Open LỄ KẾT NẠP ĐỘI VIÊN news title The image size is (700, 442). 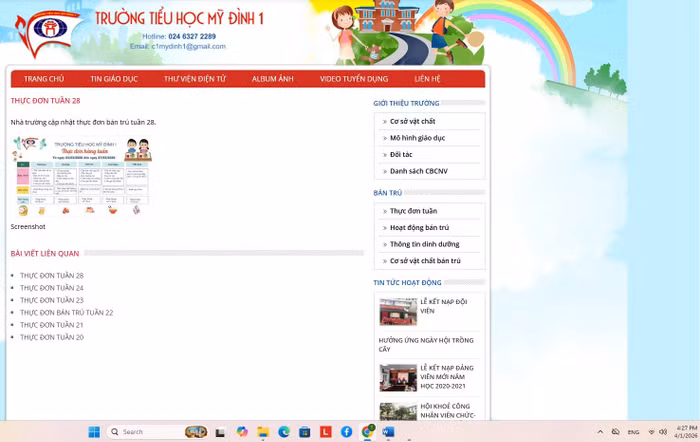(x=444, y=306)
